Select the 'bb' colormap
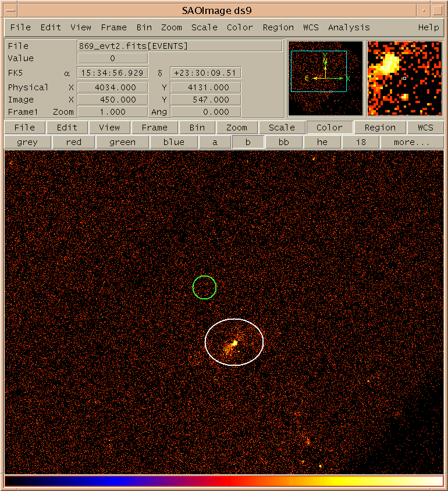Viewport: 448px width, 491px height. coord(284,142)
